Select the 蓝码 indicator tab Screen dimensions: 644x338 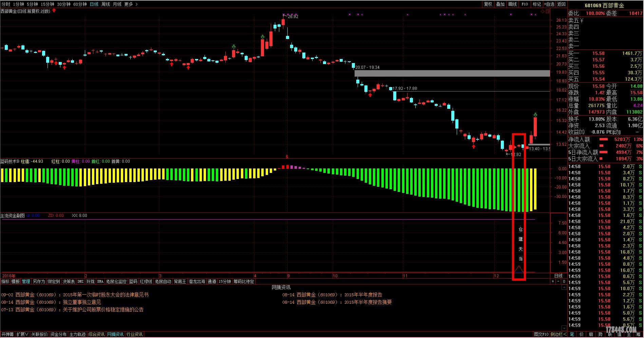133,281
